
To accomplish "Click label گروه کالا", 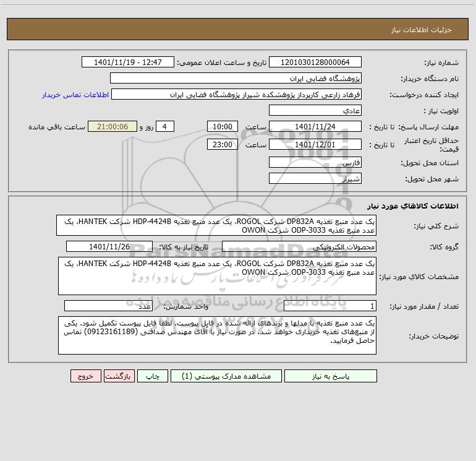I will 444,247.
